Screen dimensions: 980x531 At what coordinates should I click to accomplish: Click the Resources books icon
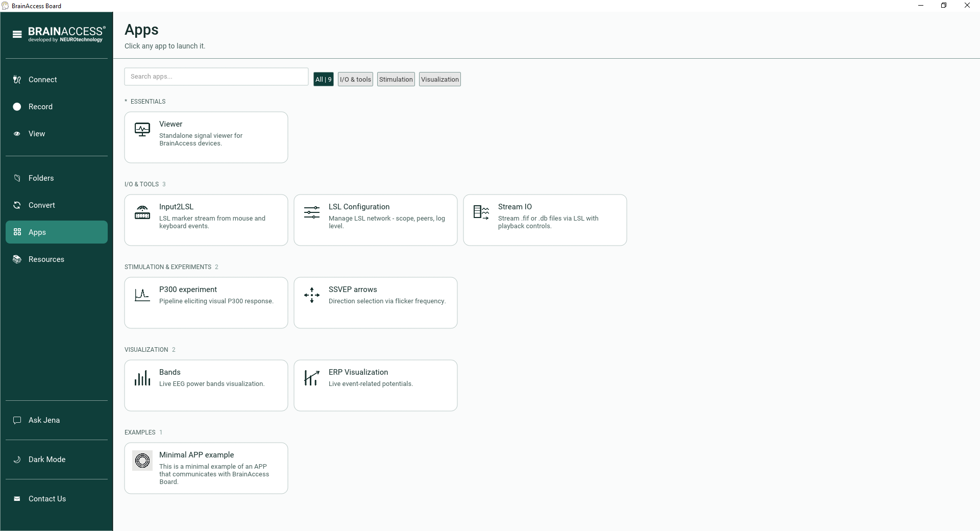point(17,259)
